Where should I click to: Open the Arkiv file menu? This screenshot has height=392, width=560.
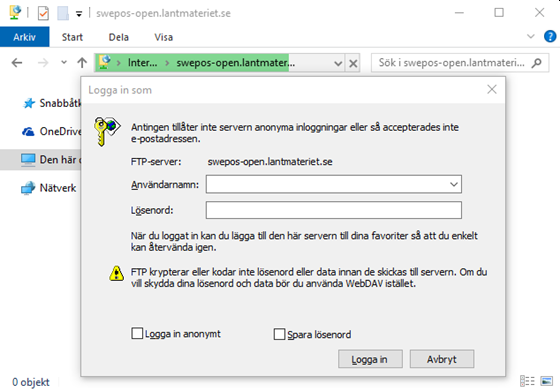click(24, 37)
